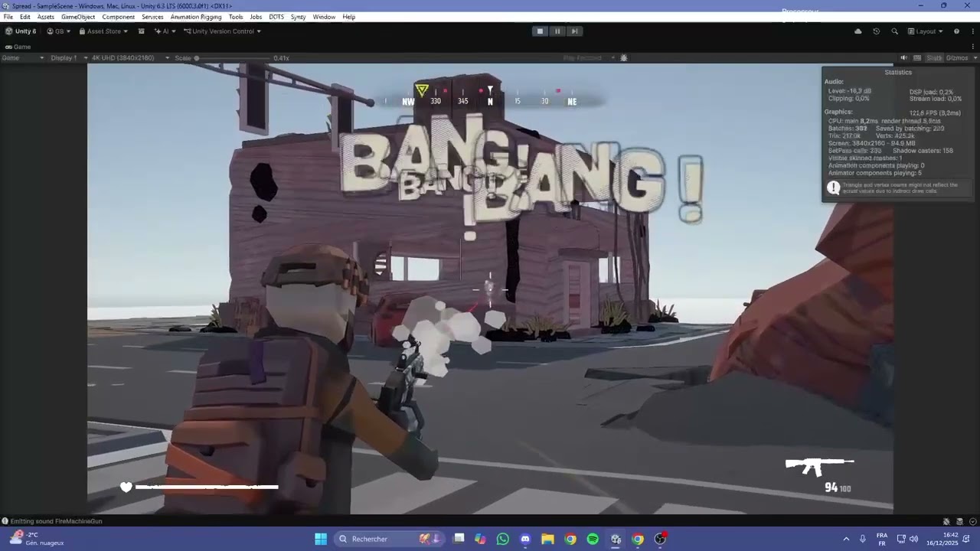Open the Game view options kebab menu

click(973, 47)
